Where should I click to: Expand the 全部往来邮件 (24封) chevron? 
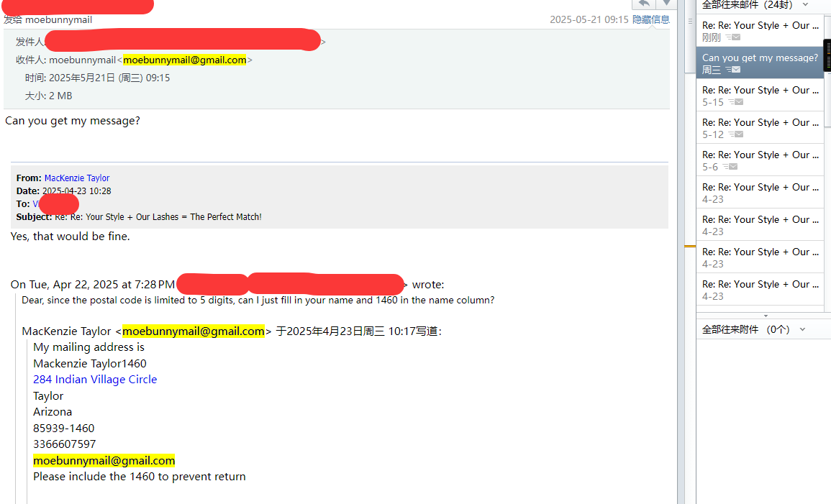coord(805,5)
